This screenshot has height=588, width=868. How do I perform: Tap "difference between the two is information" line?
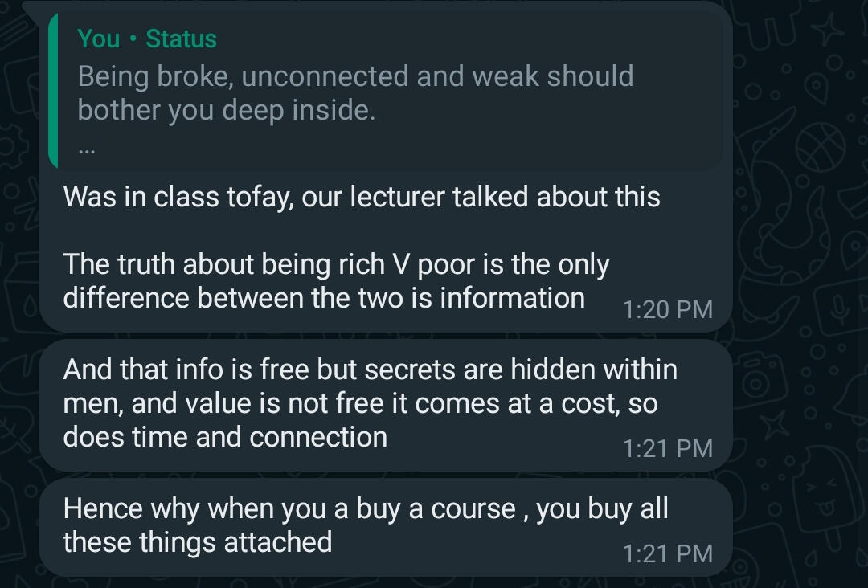[x=323, y=298]
